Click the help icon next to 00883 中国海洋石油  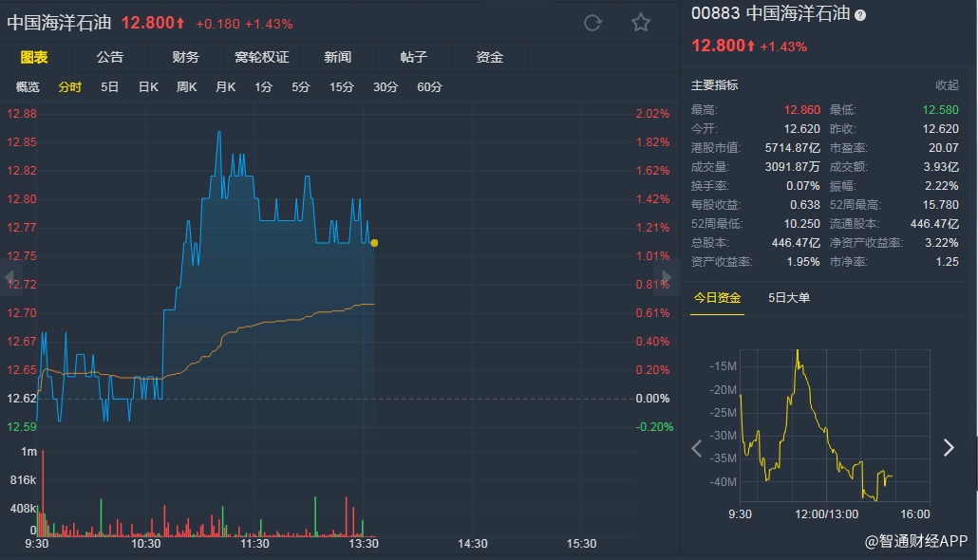(x=860, y=15)
